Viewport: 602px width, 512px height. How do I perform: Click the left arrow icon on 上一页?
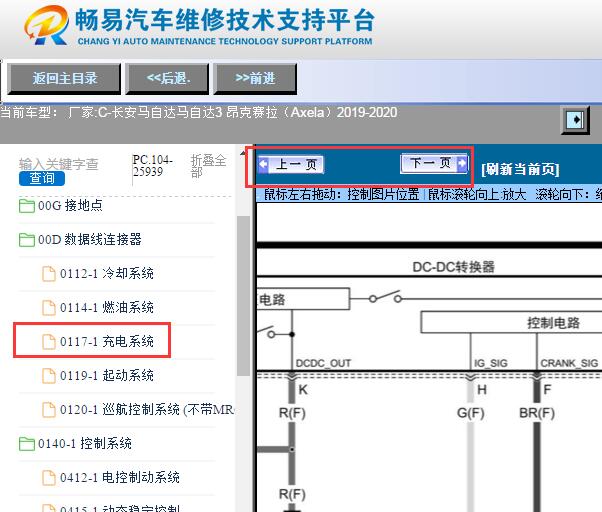(263, 164)
